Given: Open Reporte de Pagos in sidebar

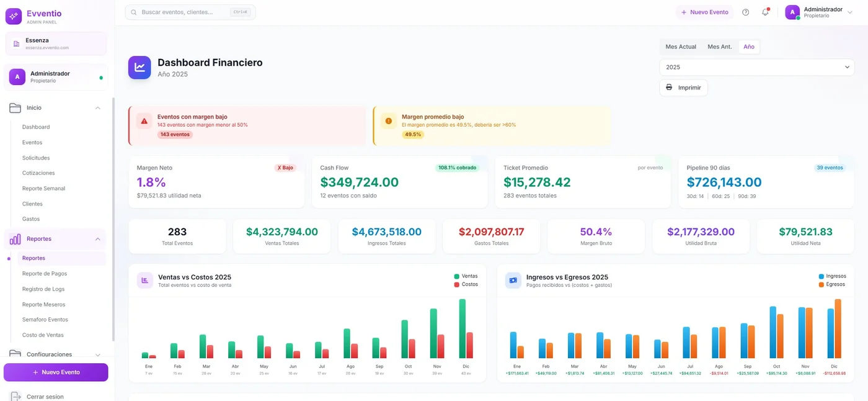Looking at the screenshot, I should coord(45,274).
